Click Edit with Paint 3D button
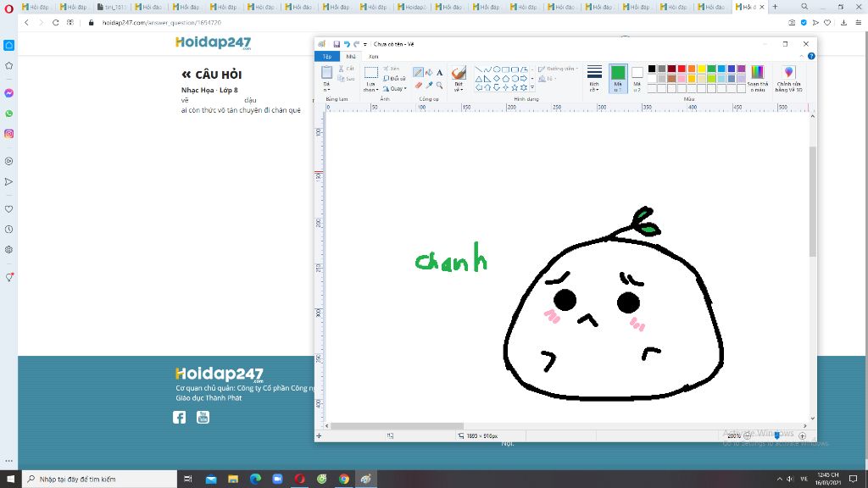 [x=789, y=78]
